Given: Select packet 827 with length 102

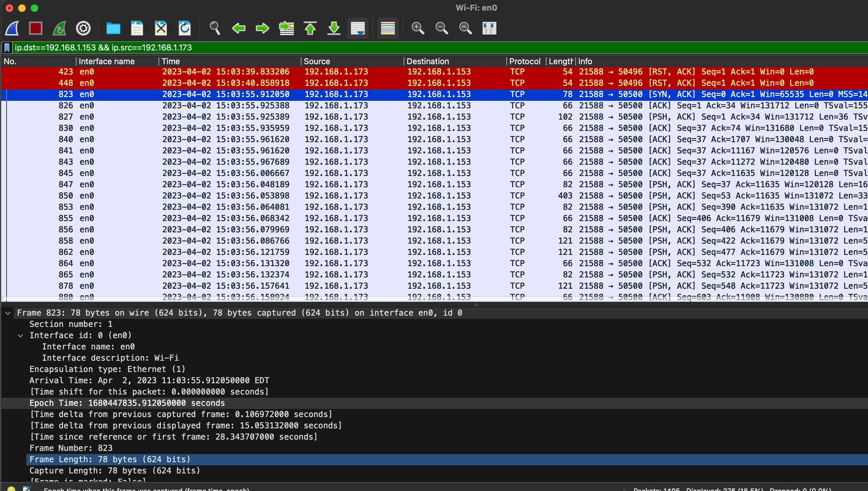Looking at the screenshot, I should (434, 117).
